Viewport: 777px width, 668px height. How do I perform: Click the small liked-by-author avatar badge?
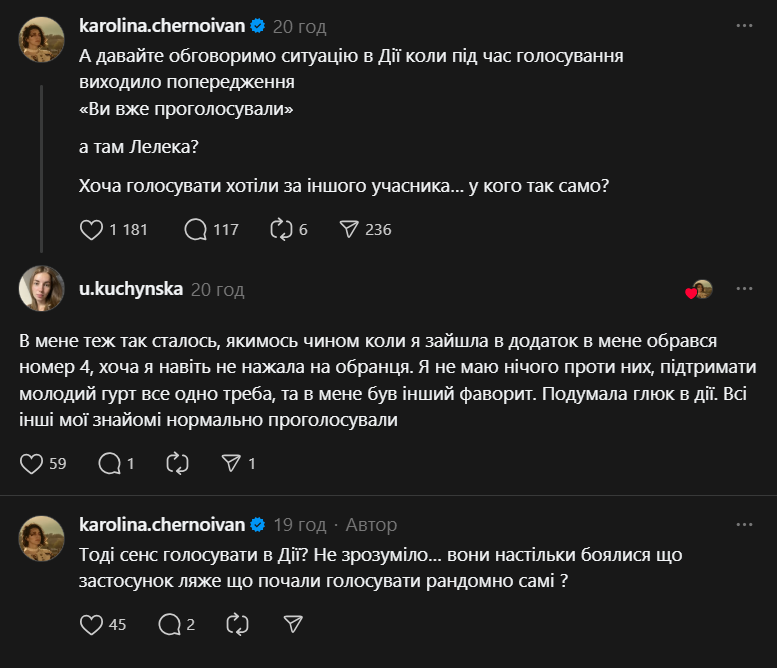tap(701, 289)
